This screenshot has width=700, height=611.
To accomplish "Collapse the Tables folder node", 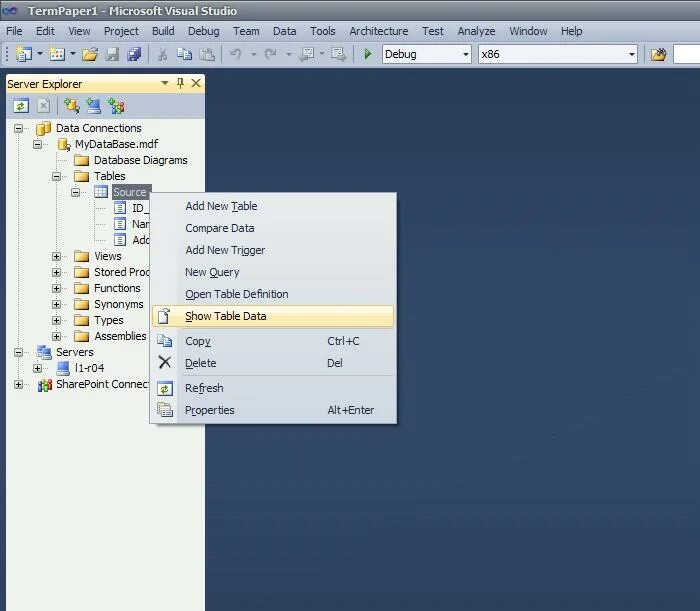I will (56, 176).
